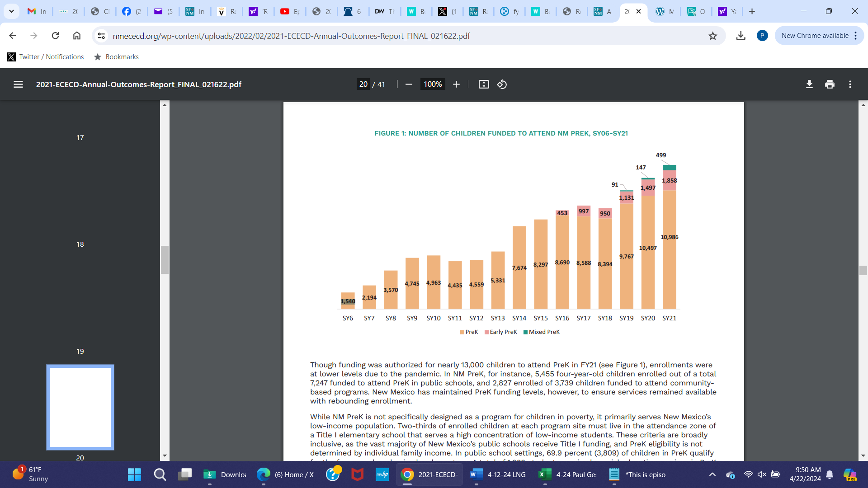Open a new browser tab
The image size is (868, 488).
(x=752, y=11)
